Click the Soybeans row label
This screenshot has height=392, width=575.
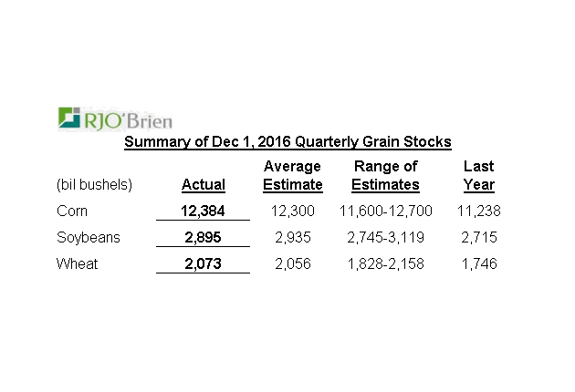(88, 238)
